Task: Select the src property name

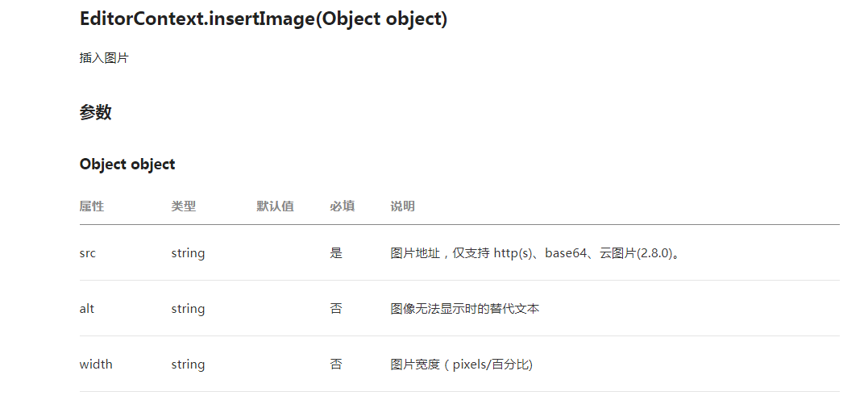Action: coord(88,253)
